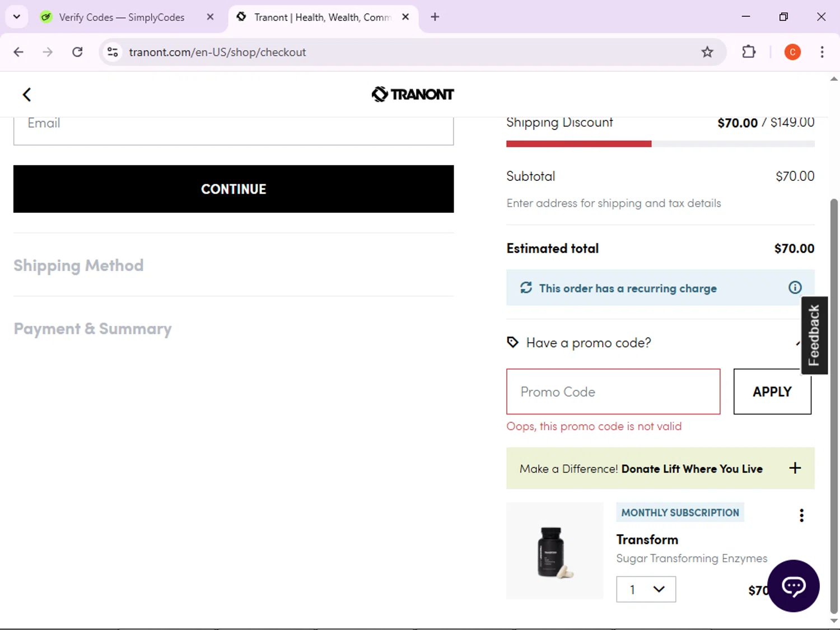840x630 pixels.
Task: Open the live chat bubble
Action: point(794,586)
